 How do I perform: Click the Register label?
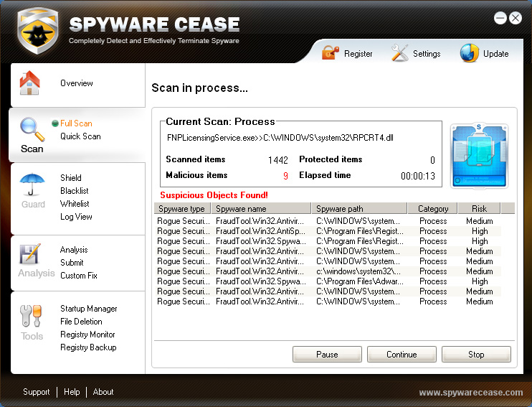[x=358, y=54]
